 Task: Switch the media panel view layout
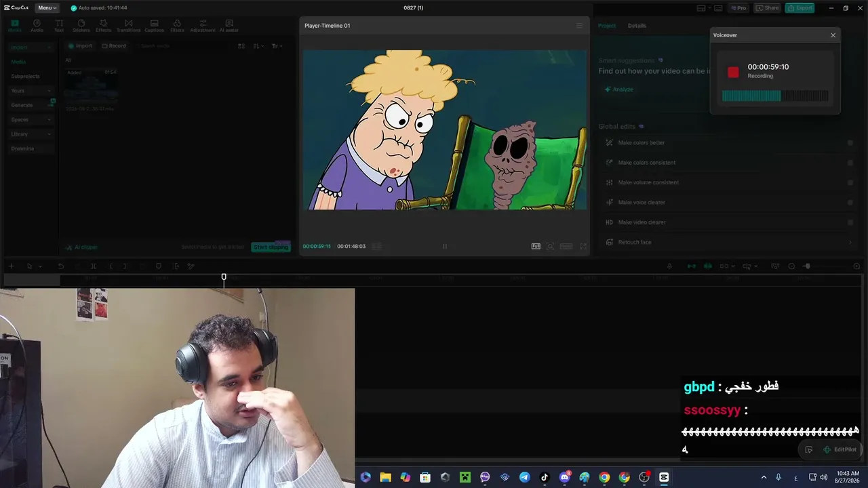(241, 46)
